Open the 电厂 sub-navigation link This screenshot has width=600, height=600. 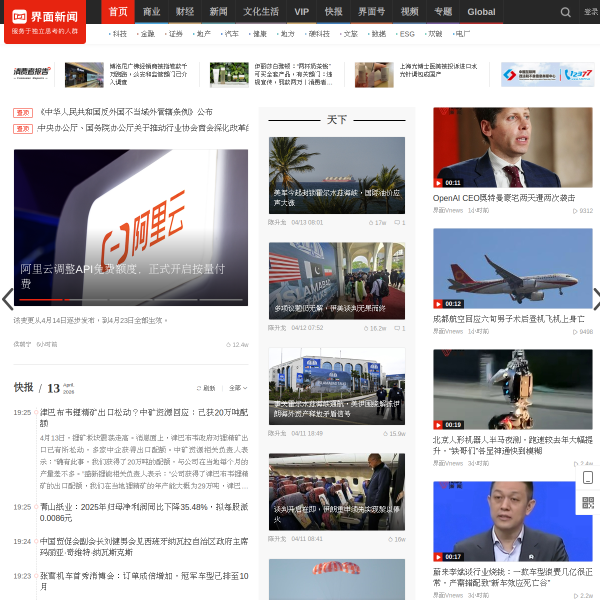[x=461, y=34]
